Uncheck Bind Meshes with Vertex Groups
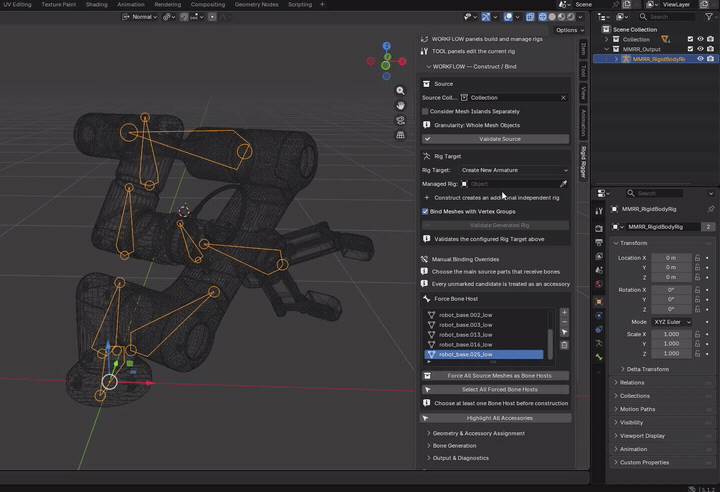The height and width of the screenshot is (492, 720). [425, 211]
